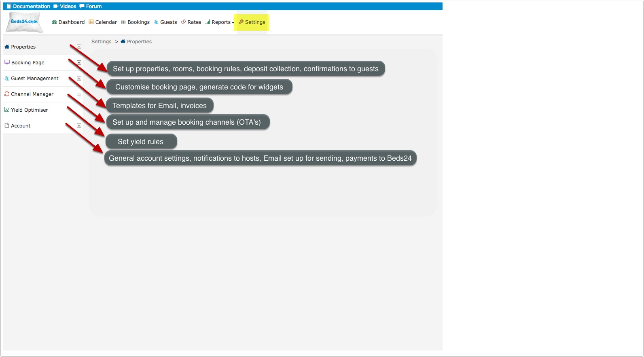Select the Settings menu item
This screenshot has width=644, height=357.
(x=252, y=22)
